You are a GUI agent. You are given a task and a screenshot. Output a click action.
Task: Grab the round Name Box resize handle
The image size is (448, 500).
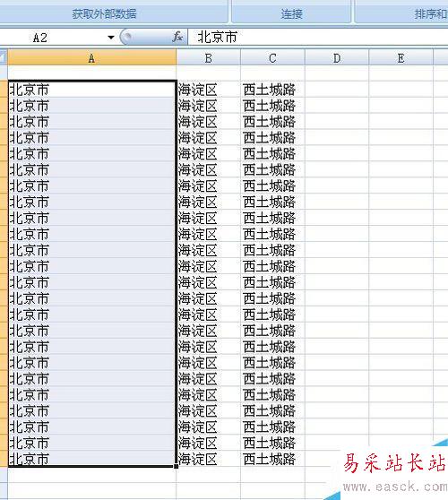(x=126, y=38)
